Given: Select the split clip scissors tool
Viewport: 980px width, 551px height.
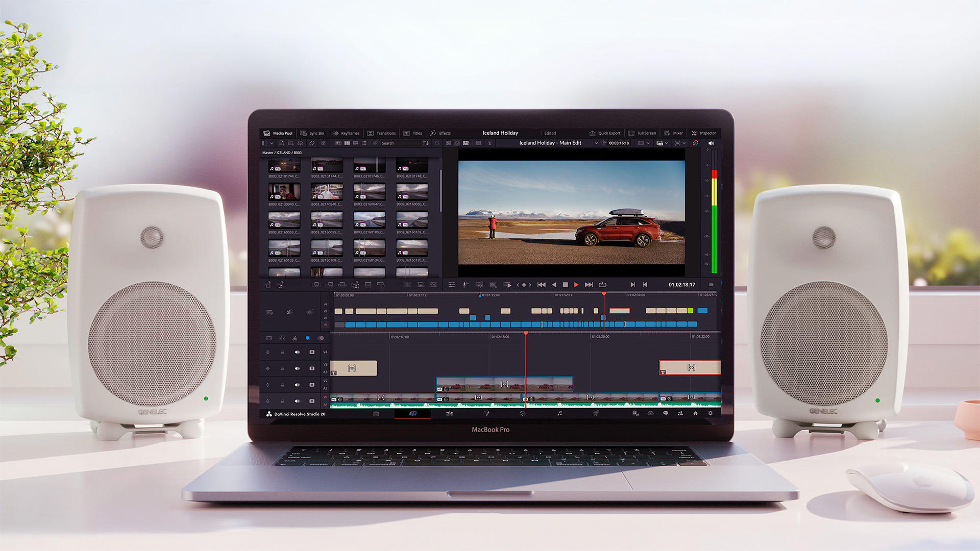Looking at the screenshot, I should [x=295, y=338].
